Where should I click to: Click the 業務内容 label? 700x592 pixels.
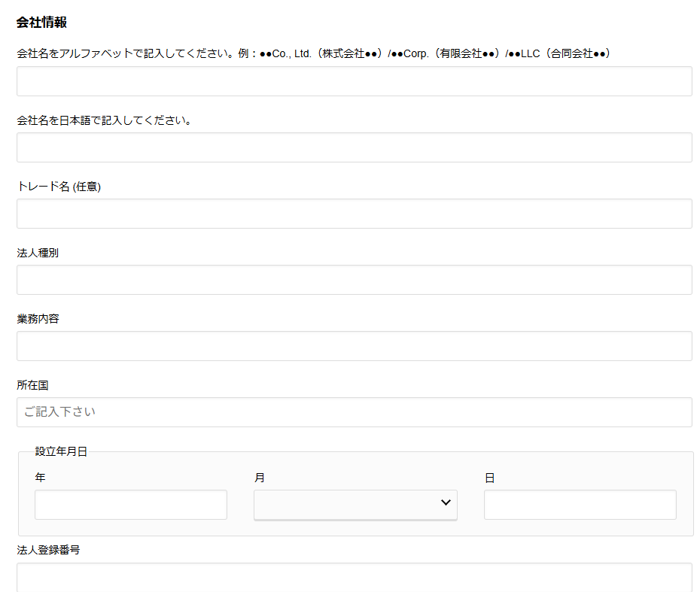click(x=38, y=319)
